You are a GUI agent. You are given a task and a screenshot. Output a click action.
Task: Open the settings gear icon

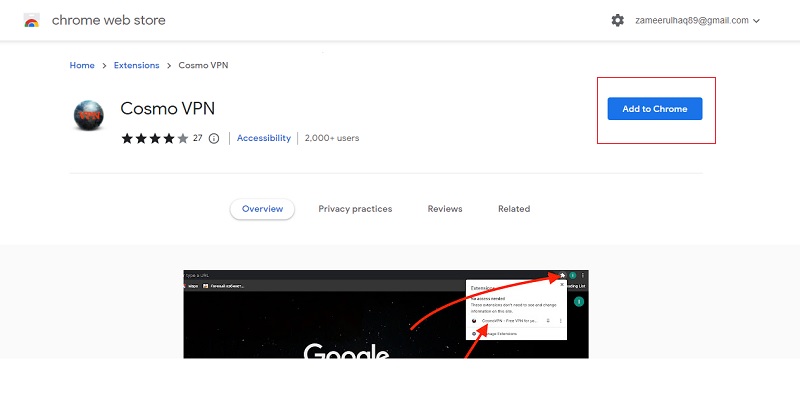coord(617,20)
